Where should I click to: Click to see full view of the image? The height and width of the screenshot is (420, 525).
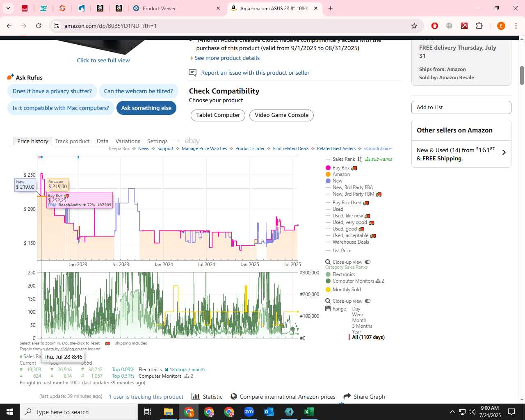103,60
